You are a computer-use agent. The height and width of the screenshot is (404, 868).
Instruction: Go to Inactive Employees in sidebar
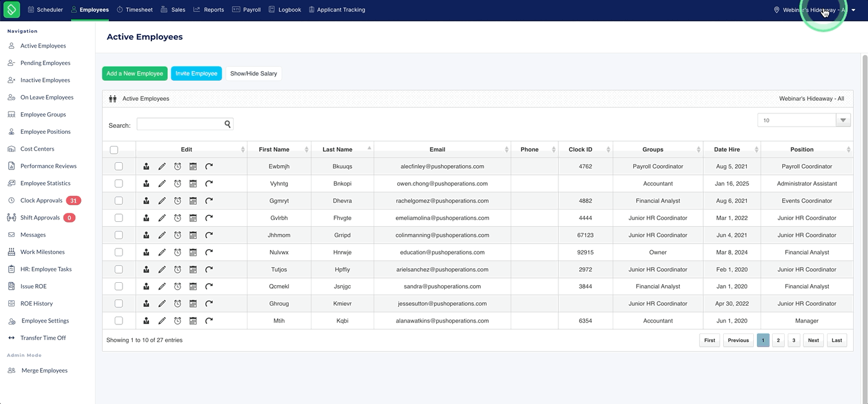click(45, 80)
